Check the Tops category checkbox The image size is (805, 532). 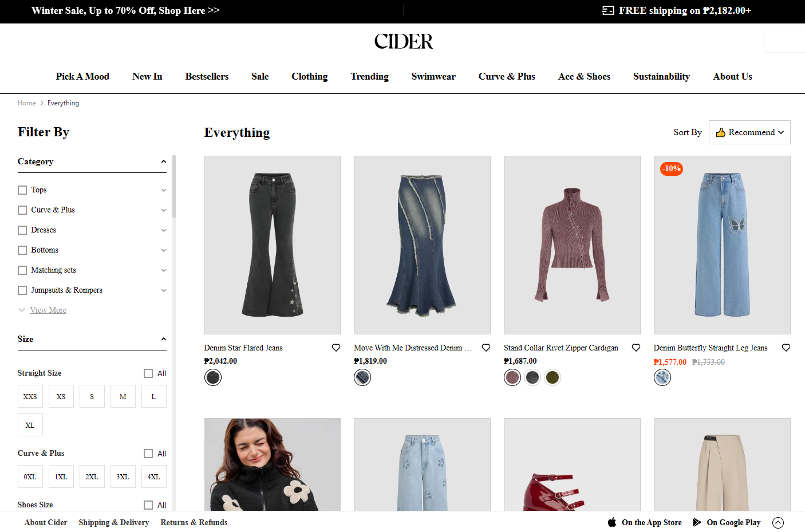pyautogui.click(x=22, y=190)
